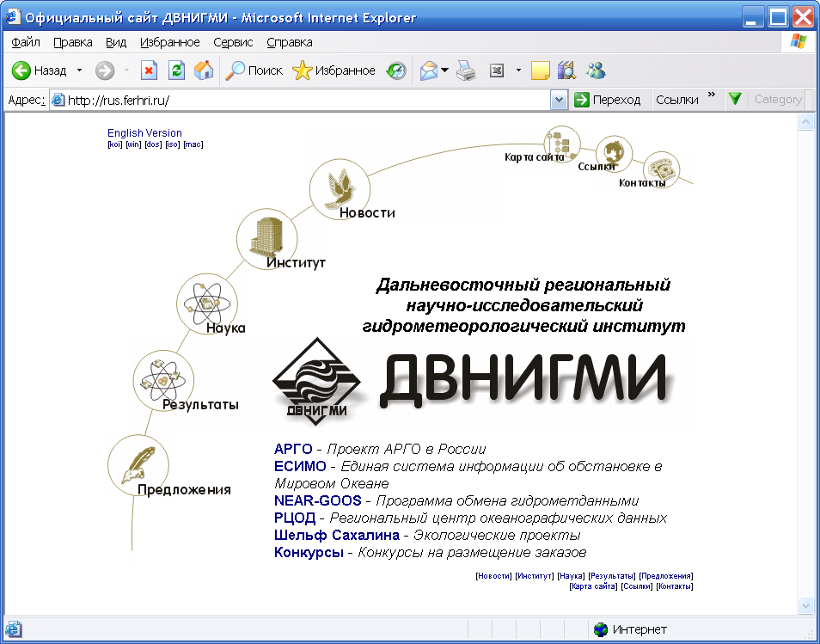Open the АРГО project link

pyautogui.click(x=293, y=449)
